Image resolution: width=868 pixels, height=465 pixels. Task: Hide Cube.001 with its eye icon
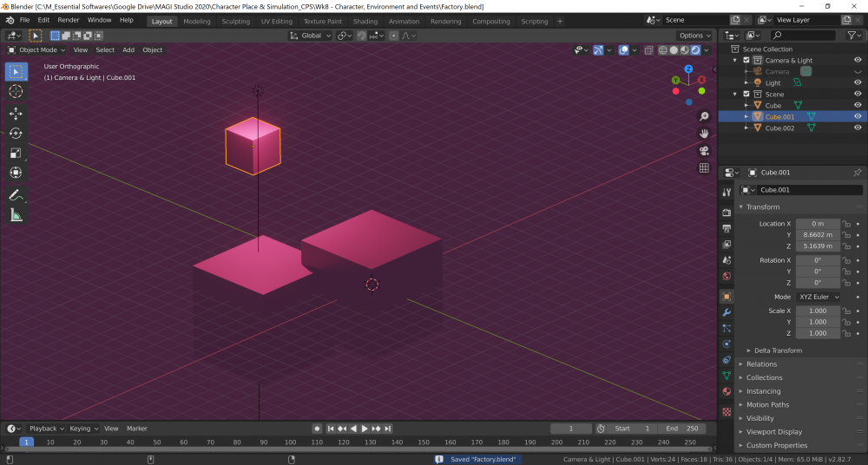coord(858,116)
